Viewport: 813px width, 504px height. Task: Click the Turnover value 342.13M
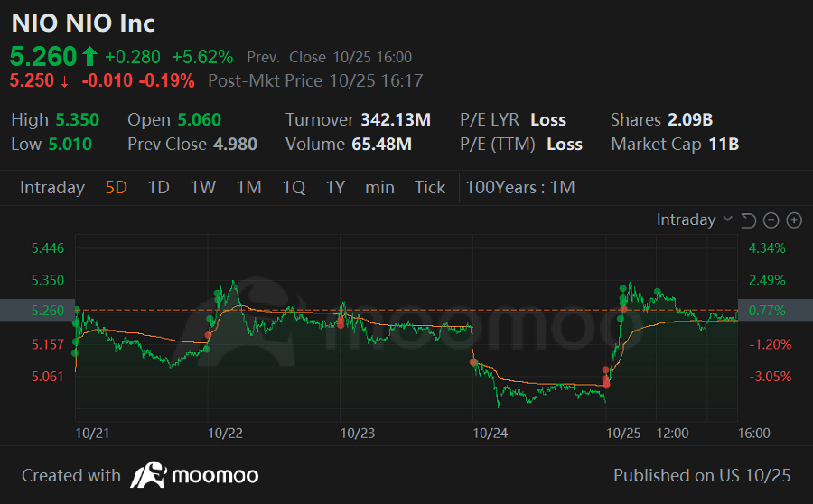[396, 120]
